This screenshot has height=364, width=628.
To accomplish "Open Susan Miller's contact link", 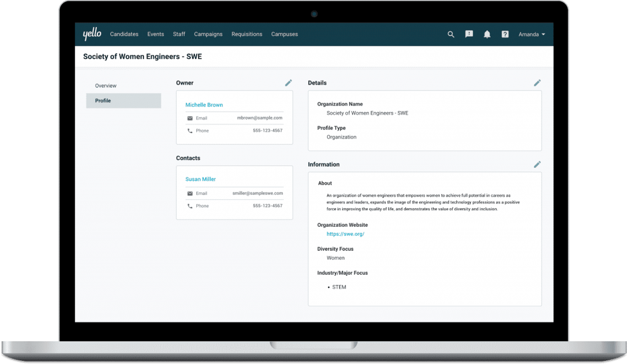I will [201, 179].
